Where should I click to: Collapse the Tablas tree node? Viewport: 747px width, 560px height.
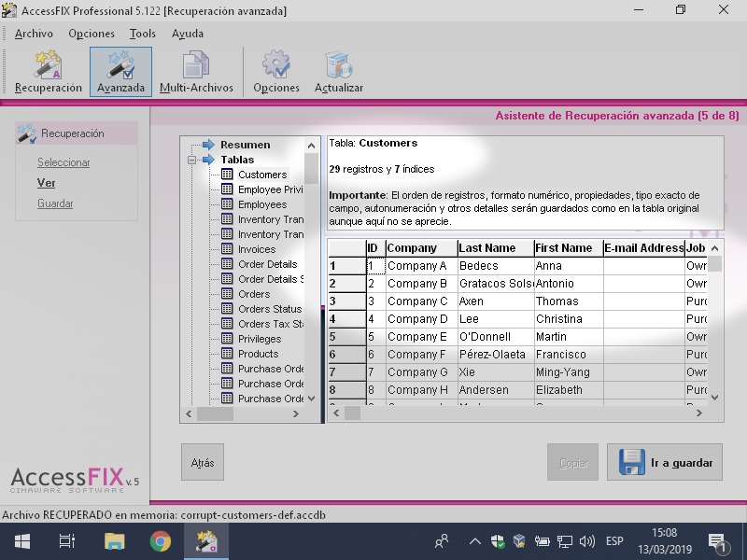tap(191, 160)
